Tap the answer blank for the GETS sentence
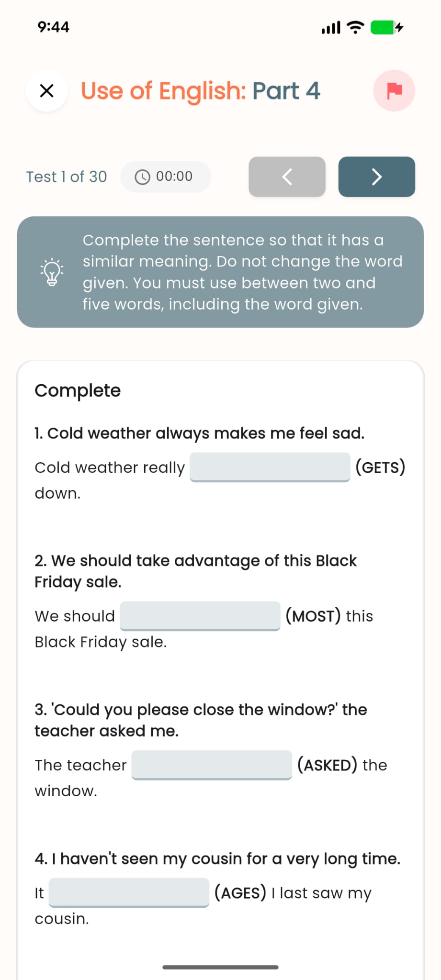 coord(270,468)
